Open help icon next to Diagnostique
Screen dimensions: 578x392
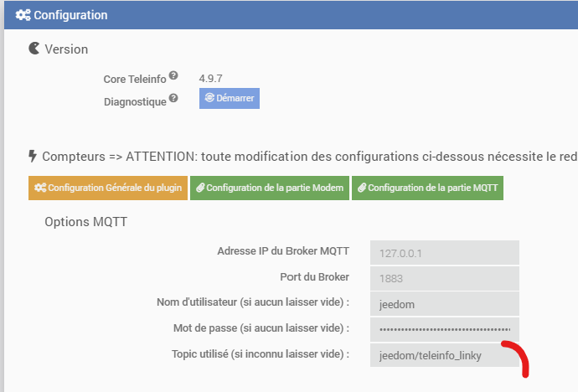[x=173, y=98]
